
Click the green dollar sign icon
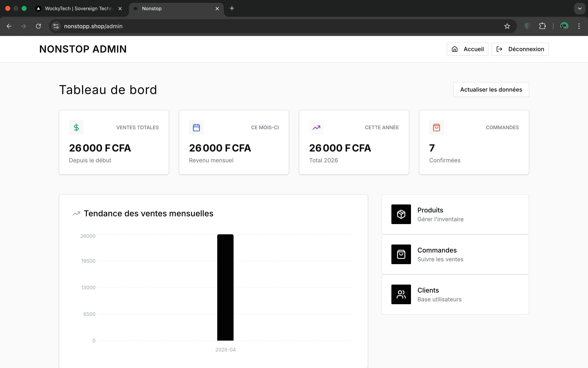(x=76, y=128)
